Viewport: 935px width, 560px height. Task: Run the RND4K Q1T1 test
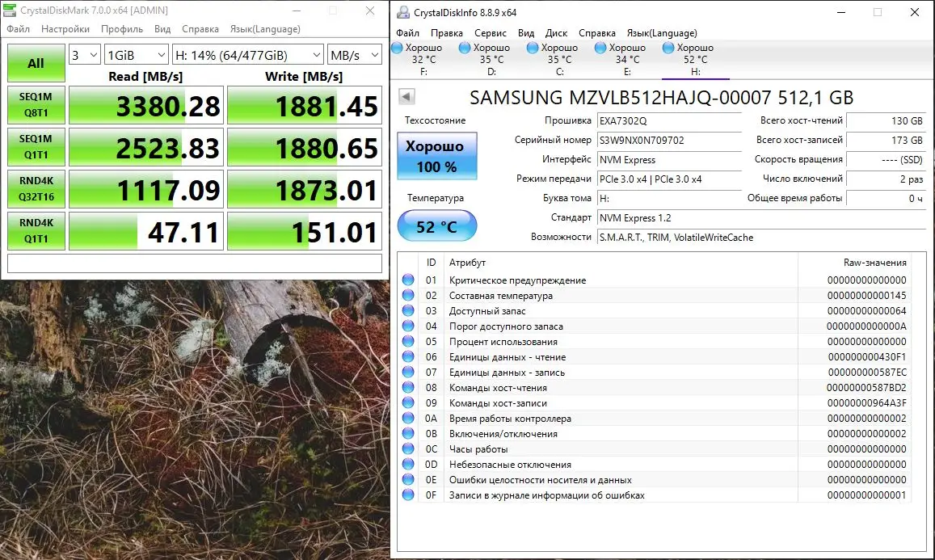coord(36,231)
